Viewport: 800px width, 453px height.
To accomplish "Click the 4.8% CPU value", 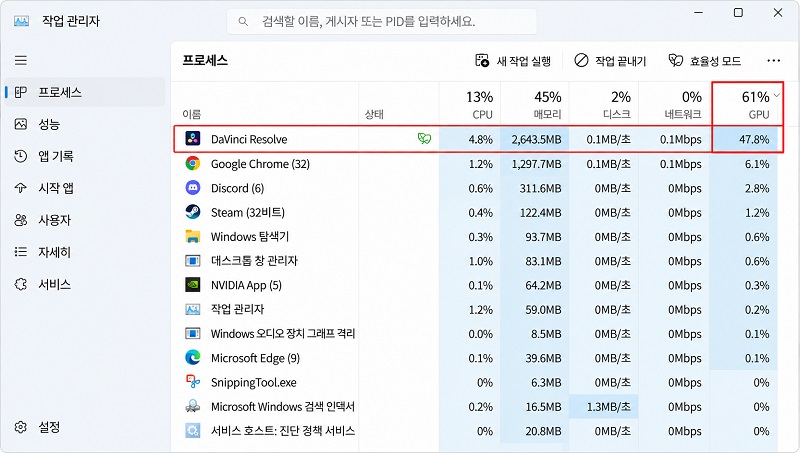I will (x=481, y=139).
